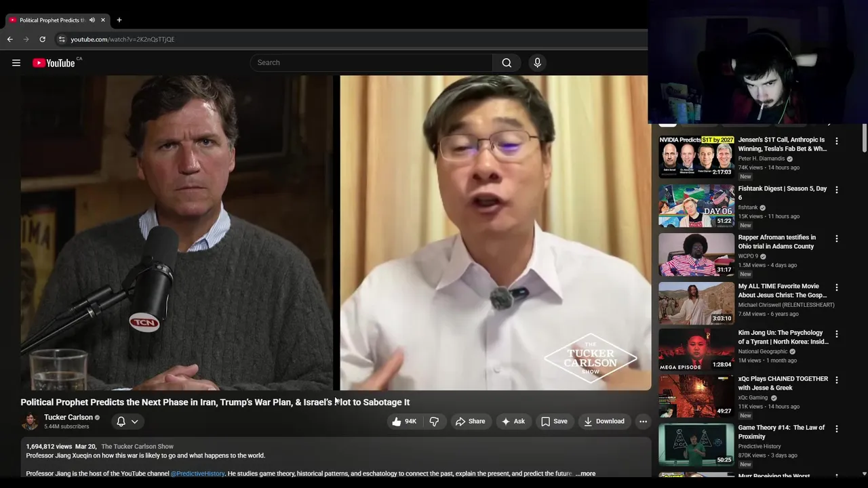868x488 pixels.
Task: Toggle notification bell for Tucker Carlson
Action: (127, 422)
